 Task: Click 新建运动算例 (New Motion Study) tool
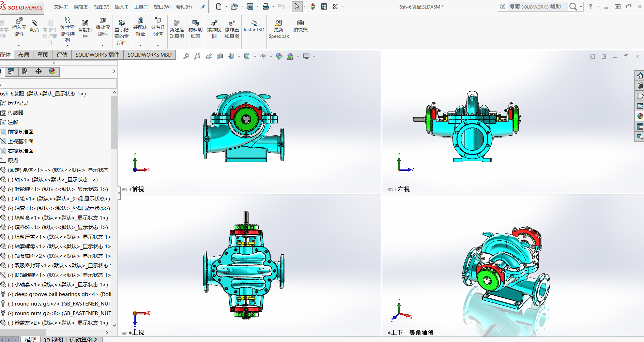[x=177, y=29]
